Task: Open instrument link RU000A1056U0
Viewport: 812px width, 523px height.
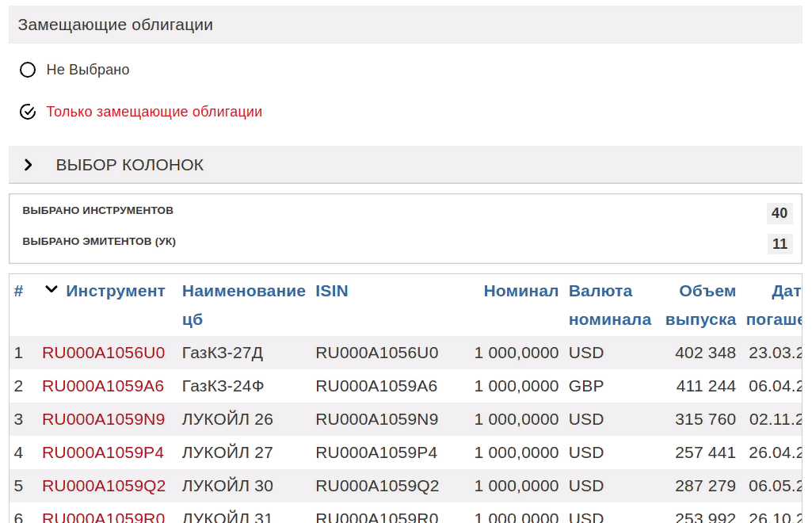Action: [104, 353]
